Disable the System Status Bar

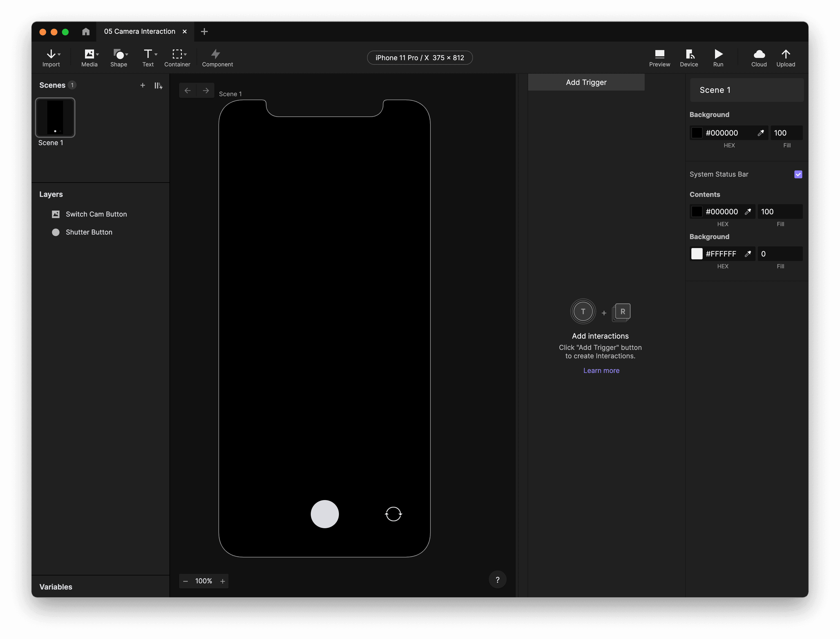798,174
